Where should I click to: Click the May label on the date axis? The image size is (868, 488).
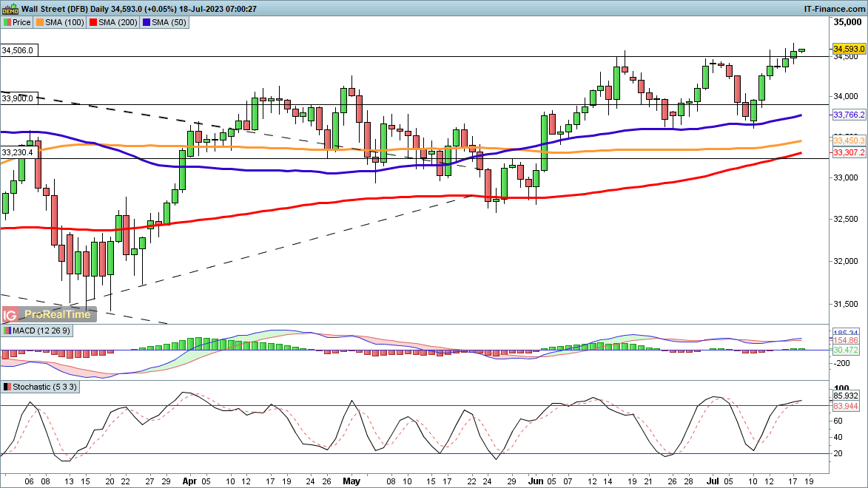351,481
